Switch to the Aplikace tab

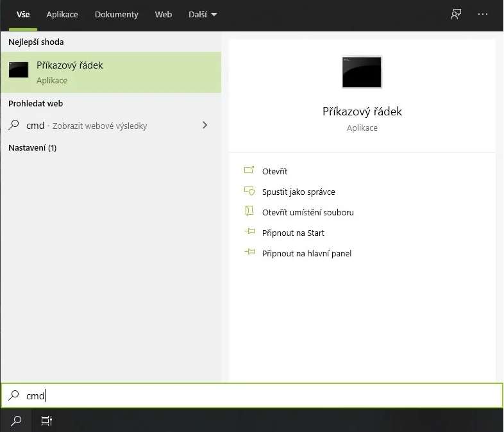coord(62,15)
